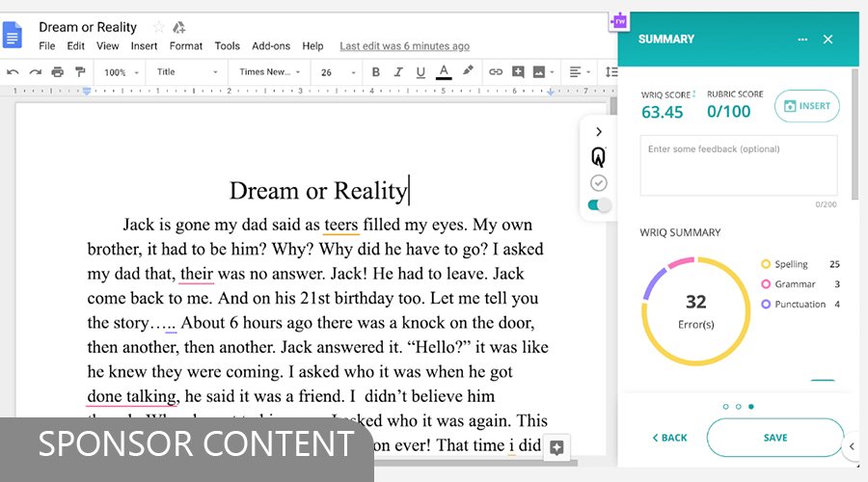Screen dimensions: 868x482
Task: Click the underlined phrase done talking
Action: tap(132, 396)
